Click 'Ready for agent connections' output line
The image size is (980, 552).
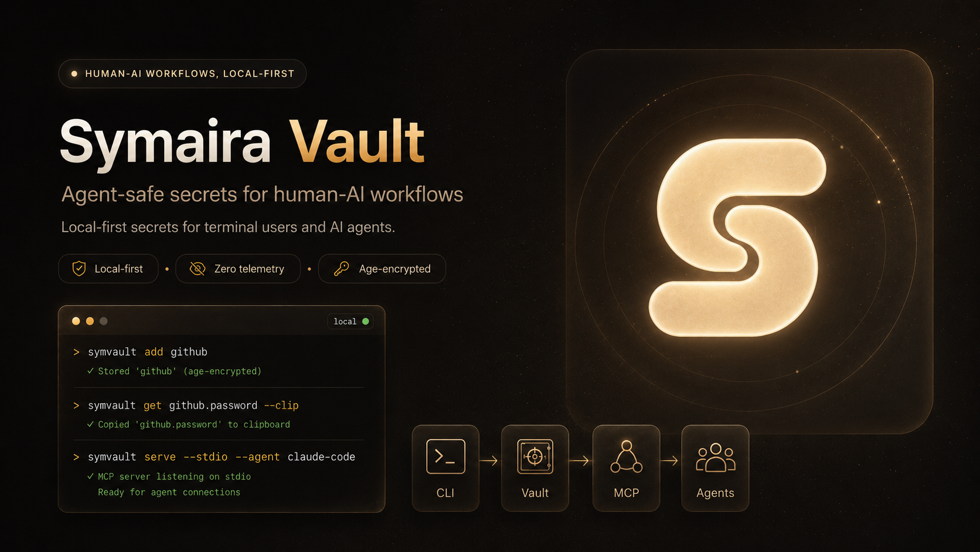[169, 492]
